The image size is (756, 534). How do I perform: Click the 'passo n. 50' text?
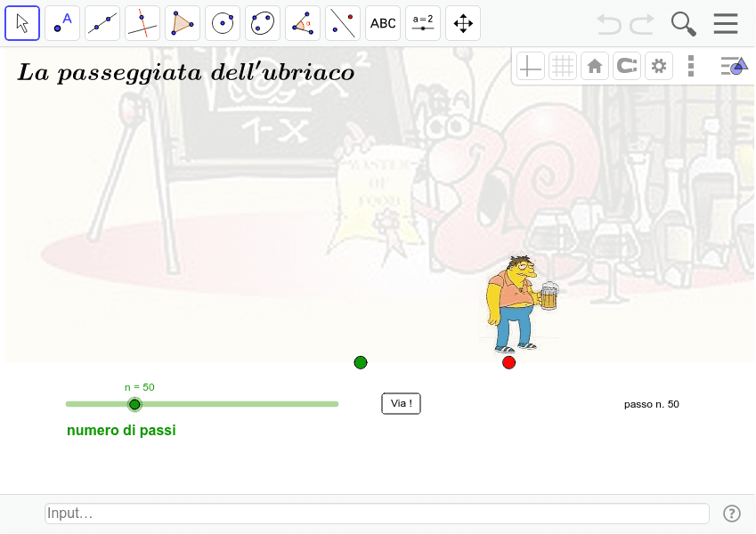click(x=652, y=404)
